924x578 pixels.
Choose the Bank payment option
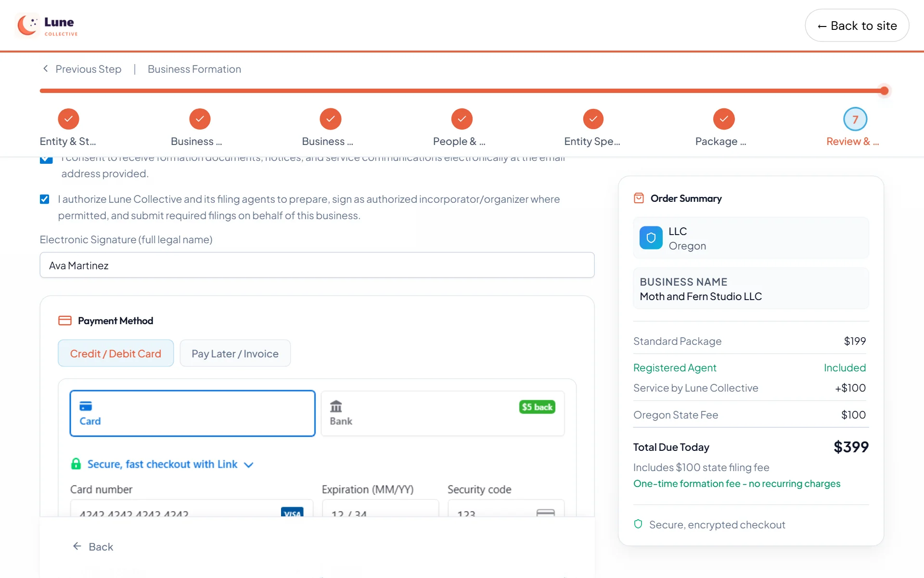[443, 413]
